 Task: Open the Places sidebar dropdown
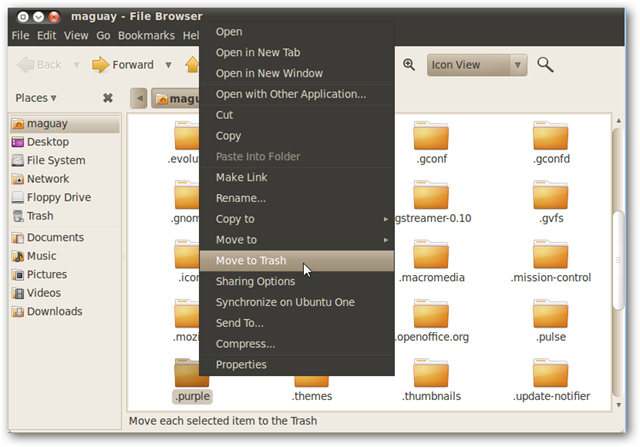pyautogui.click(x=36, y=98)
